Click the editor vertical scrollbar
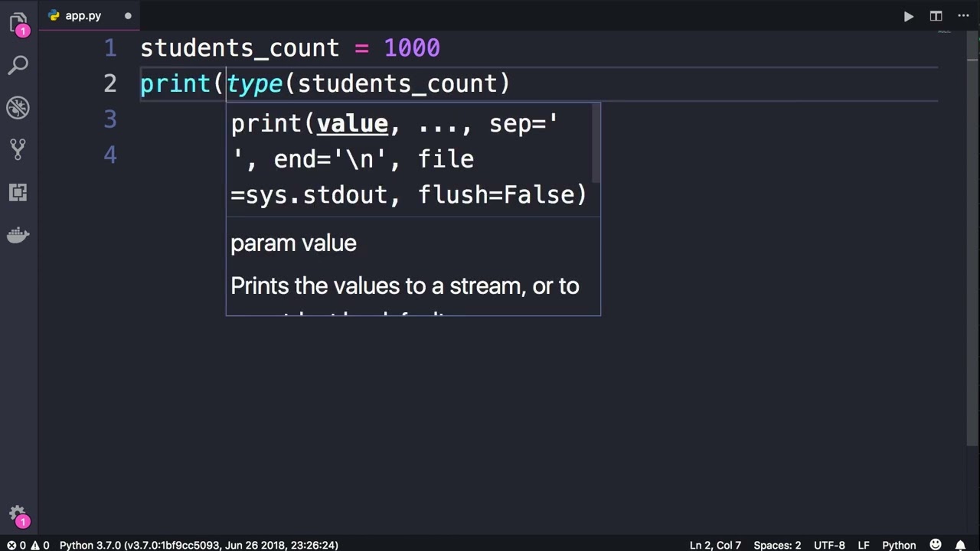Viewport: 980px width, 551px height. [x=972, y=239]
